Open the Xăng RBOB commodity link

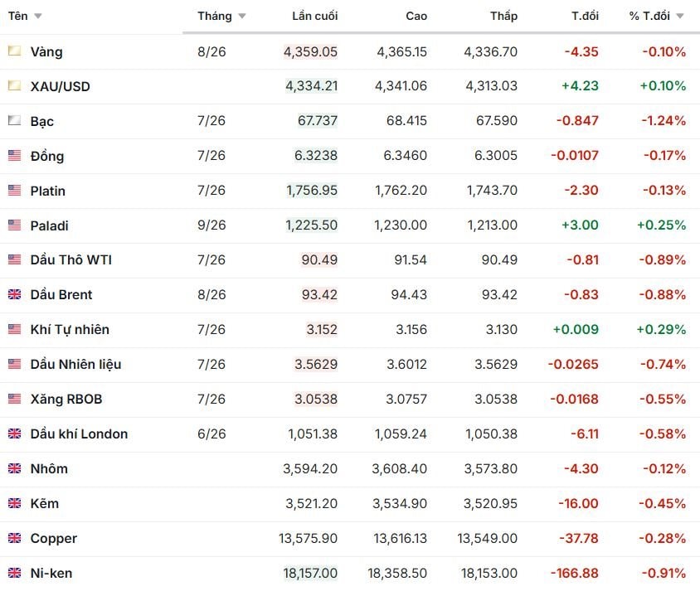point(66,399)
